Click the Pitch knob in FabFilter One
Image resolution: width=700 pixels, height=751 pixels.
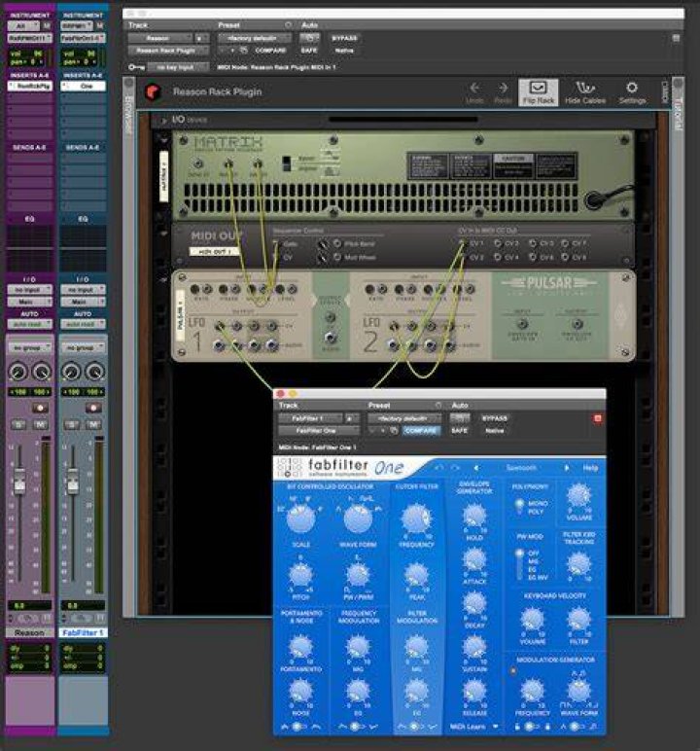[x=300, y=575]
